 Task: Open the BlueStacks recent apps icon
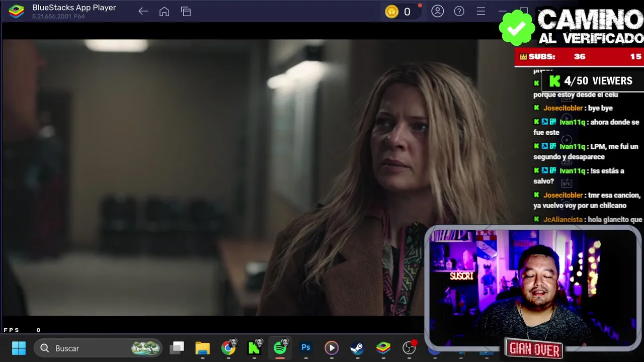click(x=186, y=12)
